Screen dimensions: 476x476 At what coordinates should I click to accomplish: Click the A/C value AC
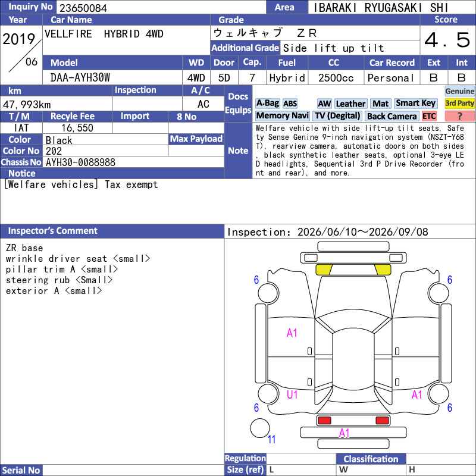coord(203,104)
